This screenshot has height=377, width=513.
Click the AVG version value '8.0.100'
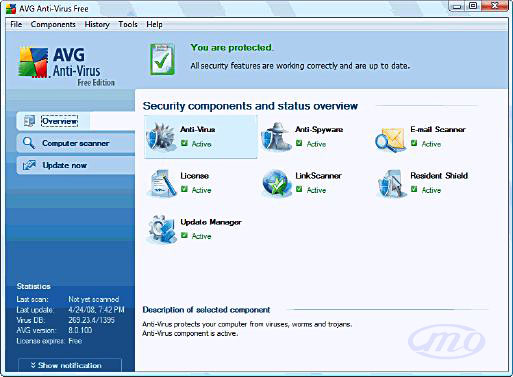tap(80, 330)
